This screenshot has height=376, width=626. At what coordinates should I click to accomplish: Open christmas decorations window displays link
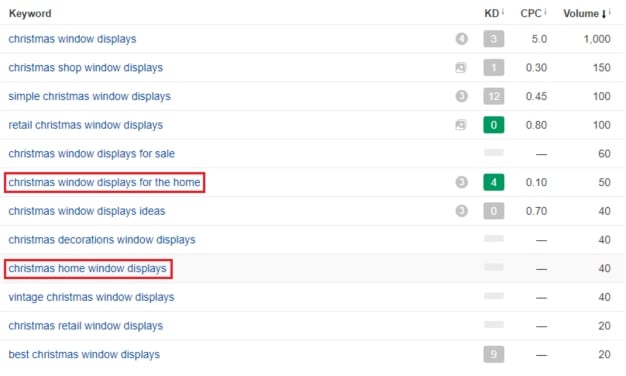(102, 239)
